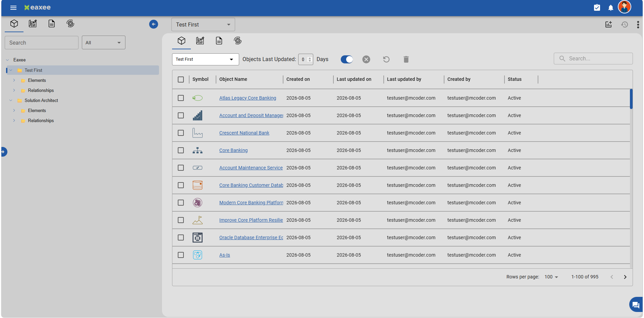Click the blue arrow handle on left edge
Screen dimensions: 644x318
click(4, 152)
